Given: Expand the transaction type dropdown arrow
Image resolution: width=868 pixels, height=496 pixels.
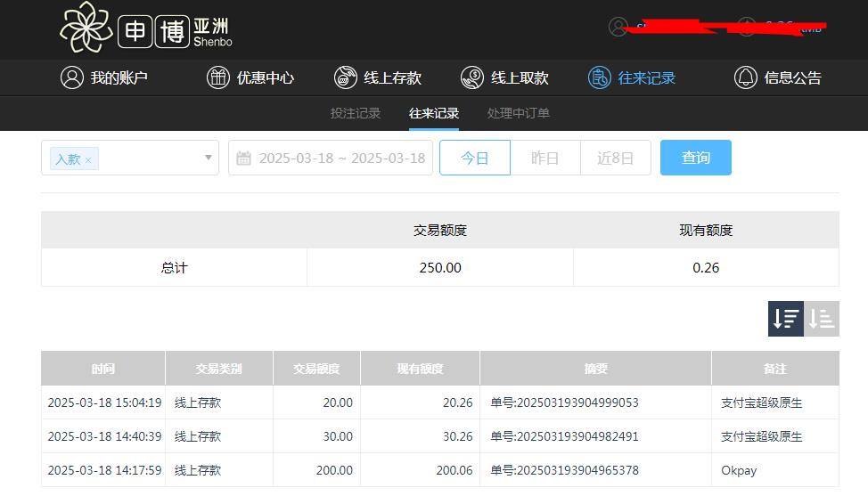Looking at the screenshot, I should (x=209, y=158).
